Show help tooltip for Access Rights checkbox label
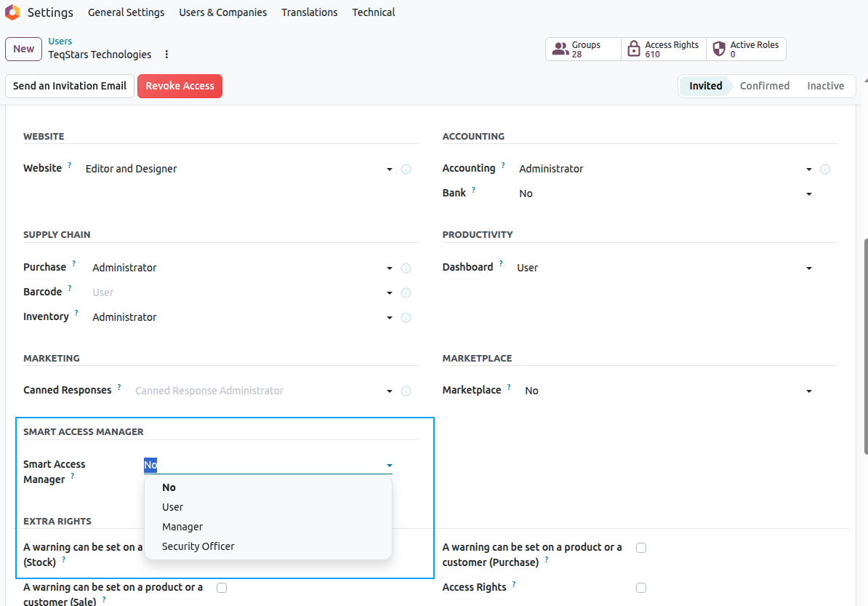 514,584
